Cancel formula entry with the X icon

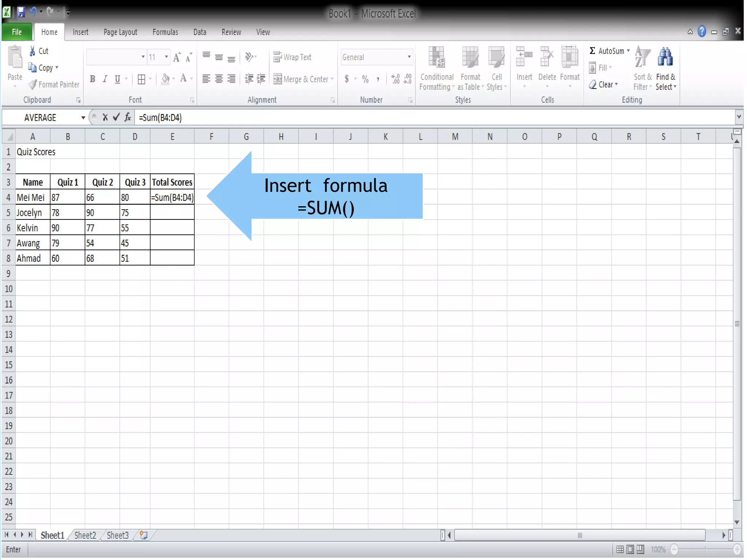click(105, 117)
